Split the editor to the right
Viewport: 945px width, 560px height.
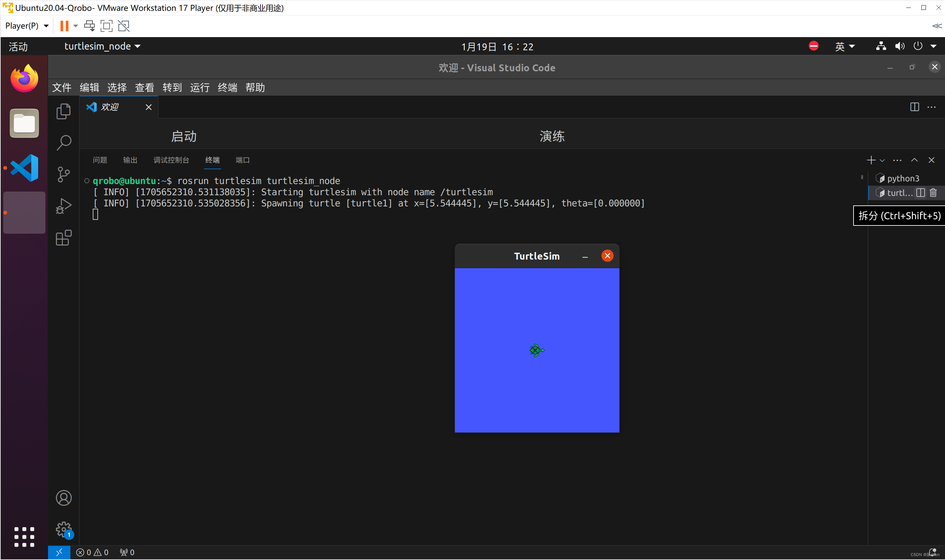914,107
